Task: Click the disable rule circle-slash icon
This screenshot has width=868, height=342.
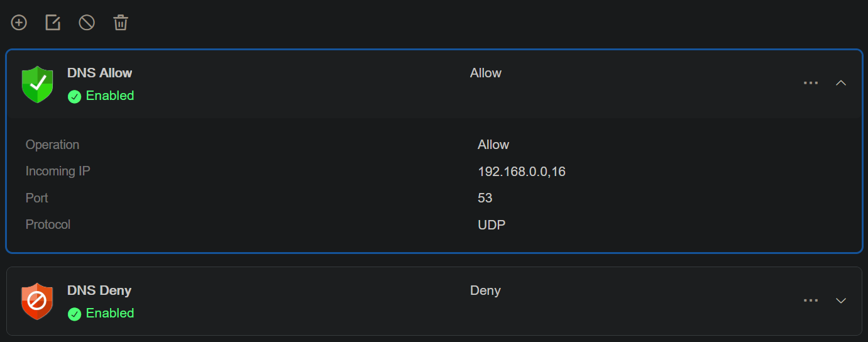Action: coord(87,23)
